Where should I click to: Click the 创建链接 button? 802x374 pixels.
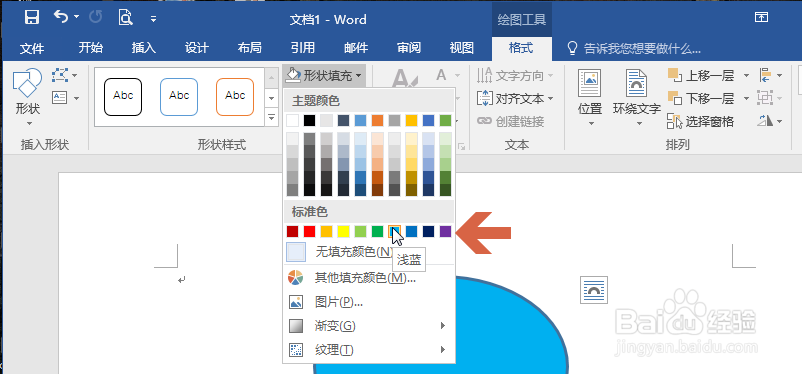point(510,121)
